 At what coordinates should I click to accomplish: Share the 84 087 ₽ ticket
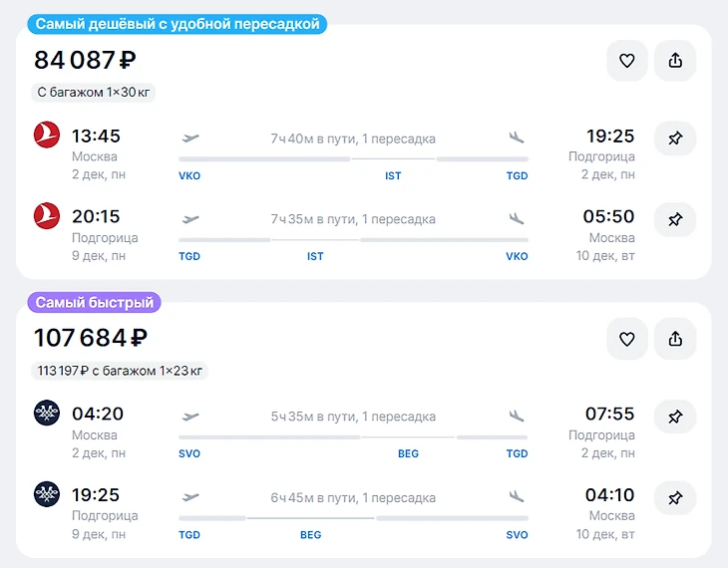pos(675,61)
